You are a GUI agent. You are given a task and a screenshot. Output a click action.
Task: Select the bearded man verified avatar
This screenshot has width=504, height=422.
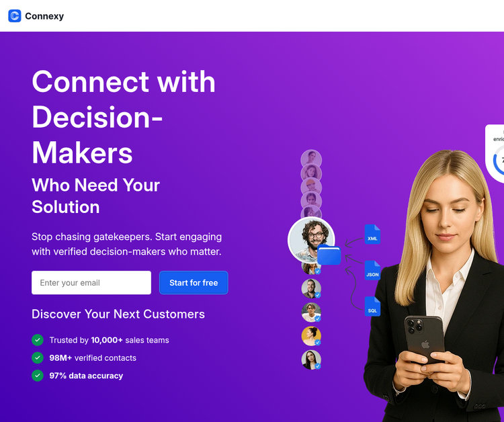coord(311,289)
